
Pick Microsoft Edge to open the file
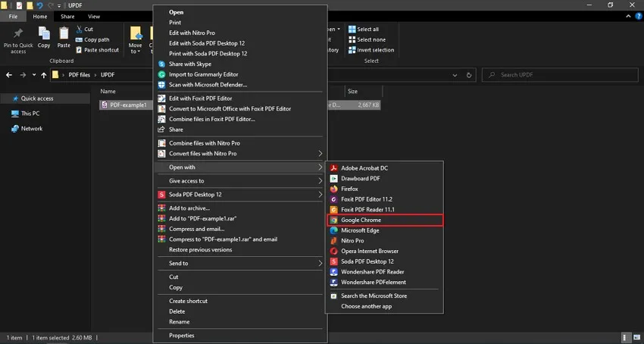[x=384, y=230]
